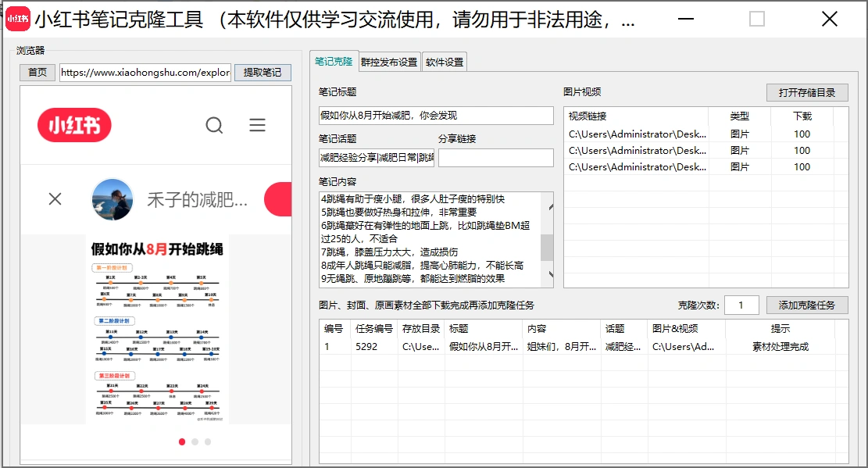Click the Xiaohongshu logo on the embedded page
Screen dimensions: 868x468
point(74,125)
